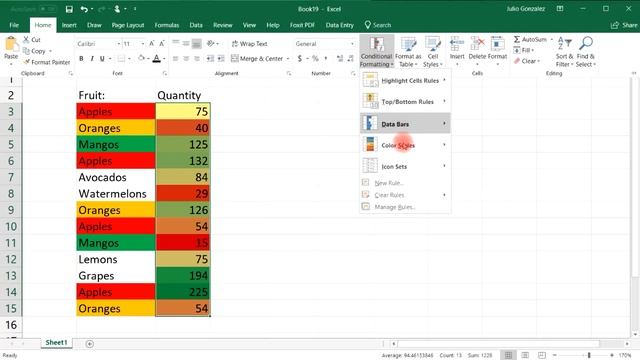Screen dimensions: 640x360
Task: Click the Increase Indent icon
Action: pyautogui.click(x=221, y=59)
